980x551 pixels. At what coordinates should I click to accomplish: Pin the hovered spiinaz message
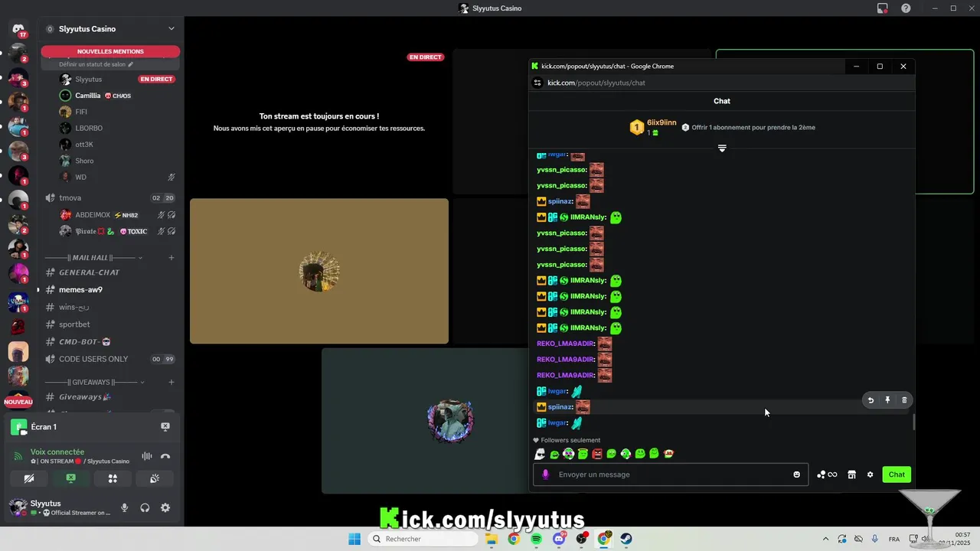pos(887,400)
